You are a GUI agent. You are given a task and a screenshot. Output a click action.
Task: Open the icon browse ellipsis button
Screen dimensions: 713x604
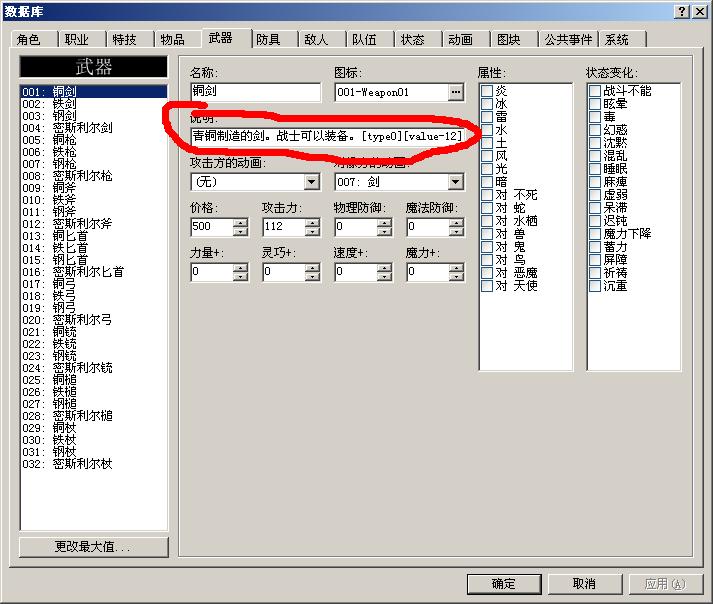click(x=455, y=92)
